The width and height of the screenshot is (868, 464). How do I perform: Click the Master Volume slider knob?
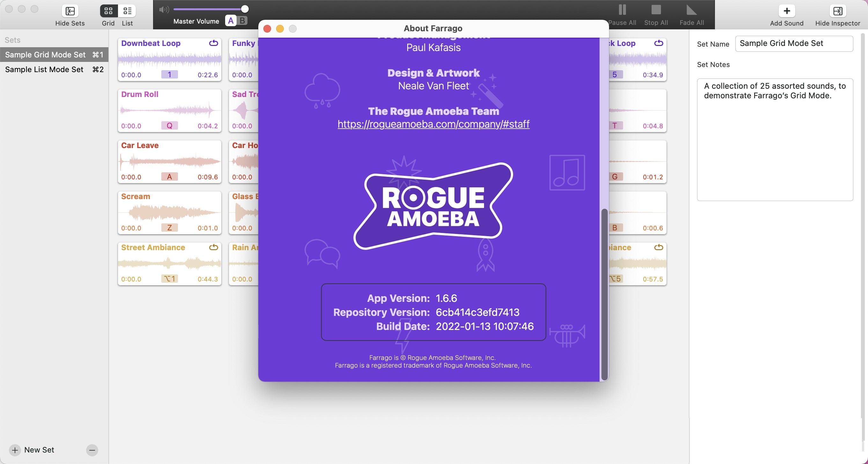(x=245, y=9)
